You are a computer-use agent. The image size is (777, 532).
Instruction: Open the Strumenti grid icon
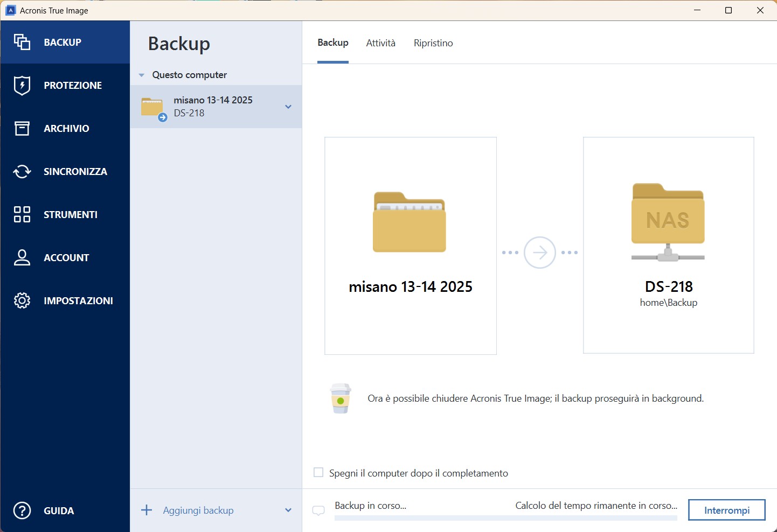tap(22, 214)
